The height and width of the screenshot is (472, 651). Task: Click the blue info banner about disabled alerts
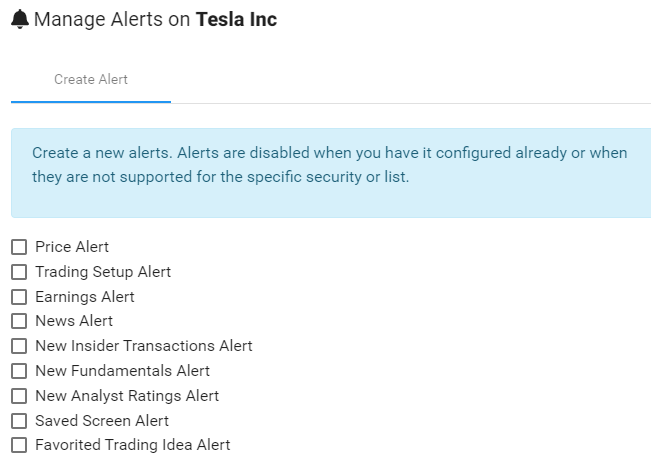pyautogui.click(x=331, y=173)
